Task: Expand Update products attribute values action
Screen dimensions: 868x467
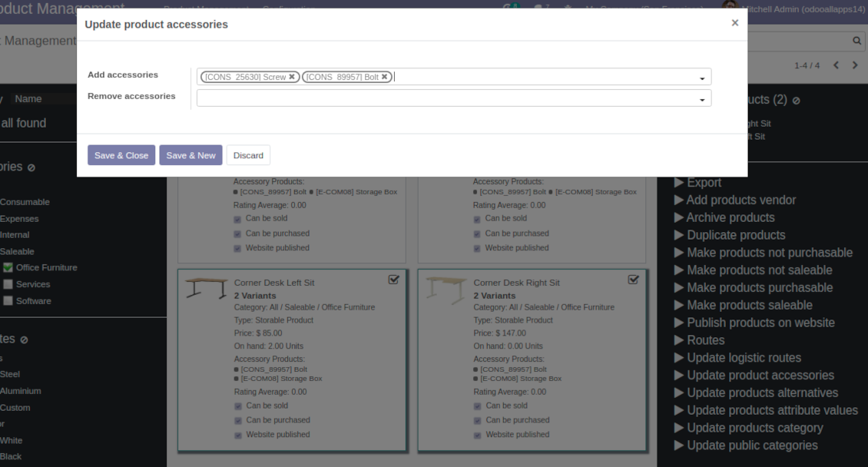Action: (766, 411)
